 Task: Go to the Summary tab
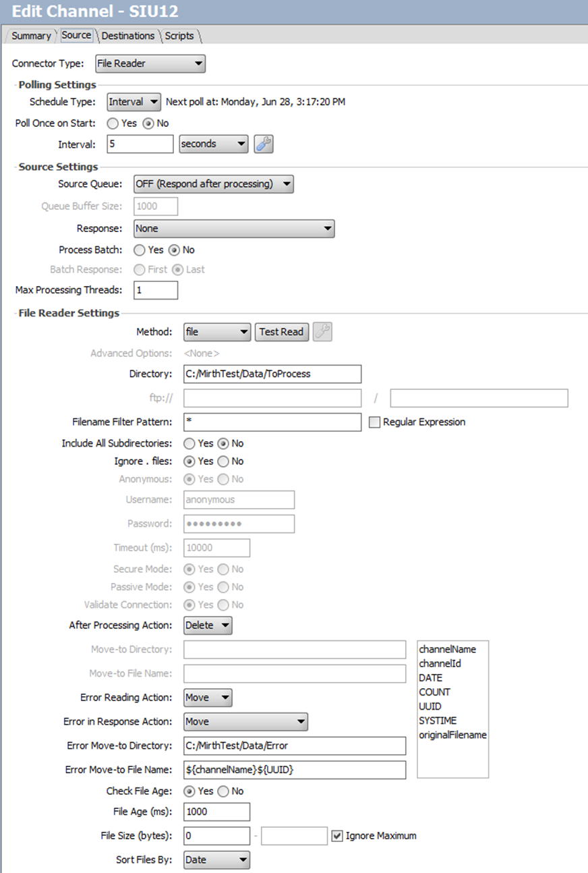point(31,36)
